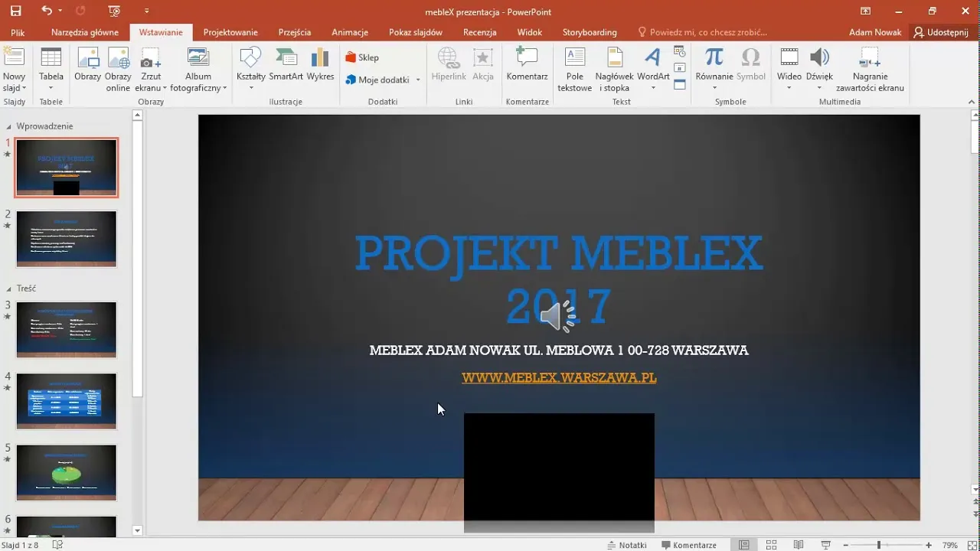Viewport: 980px width, 551px height.
Task: Switch to Sortowanie slajdów view icon
Action: click(x=771, y=544)
